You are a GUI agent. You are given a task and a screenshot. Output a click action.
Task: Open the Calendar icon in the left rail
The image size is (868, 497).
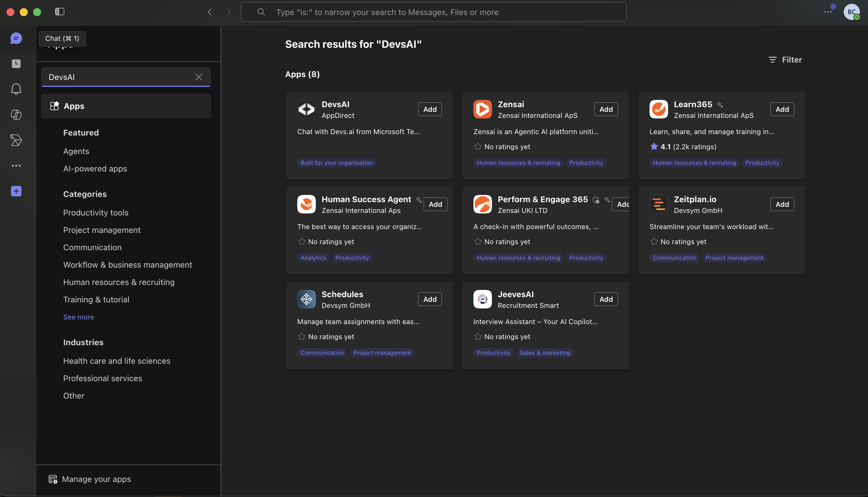pos(16,63)
